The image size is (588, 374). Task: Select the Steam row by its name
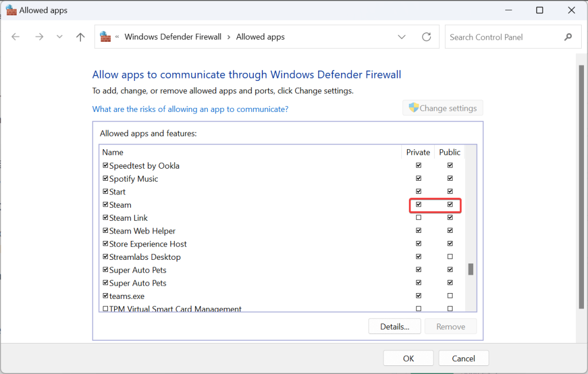tap(120, 205)
